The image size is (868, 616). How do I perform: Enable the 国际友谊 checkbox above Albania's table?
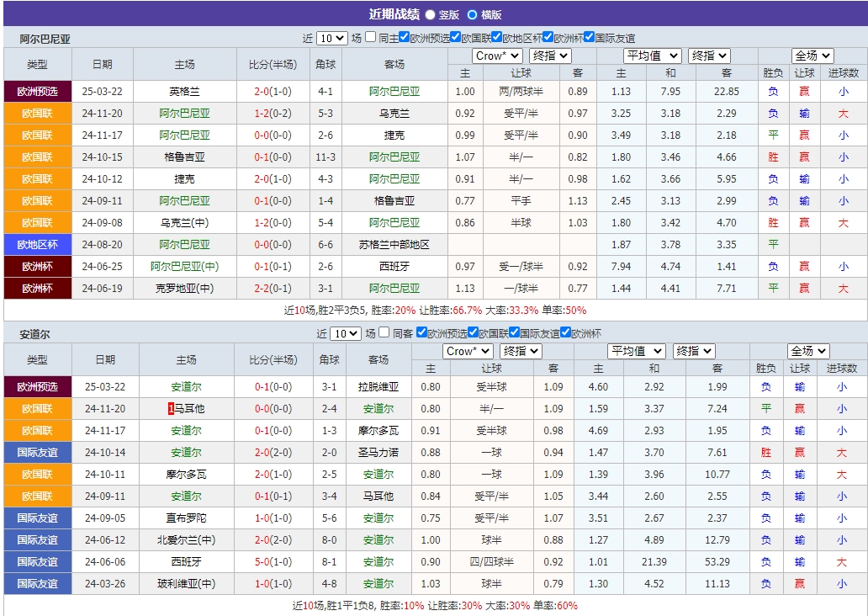588,36
